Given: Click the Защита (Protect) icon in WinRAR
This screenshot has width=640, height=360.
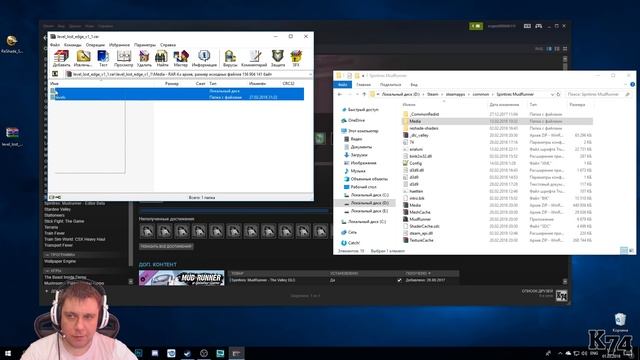Looking at the screenshot, I should (x=278, y=58).
